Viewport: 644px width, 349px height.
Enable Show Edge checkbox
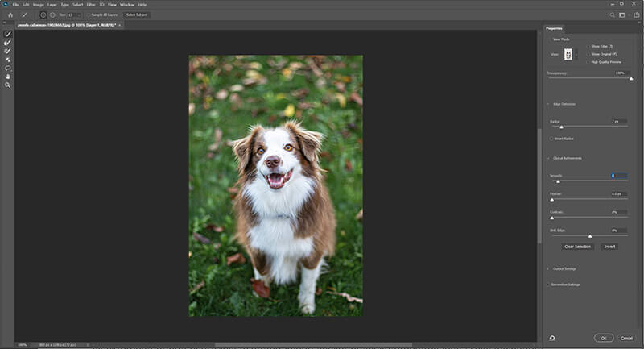588,47
